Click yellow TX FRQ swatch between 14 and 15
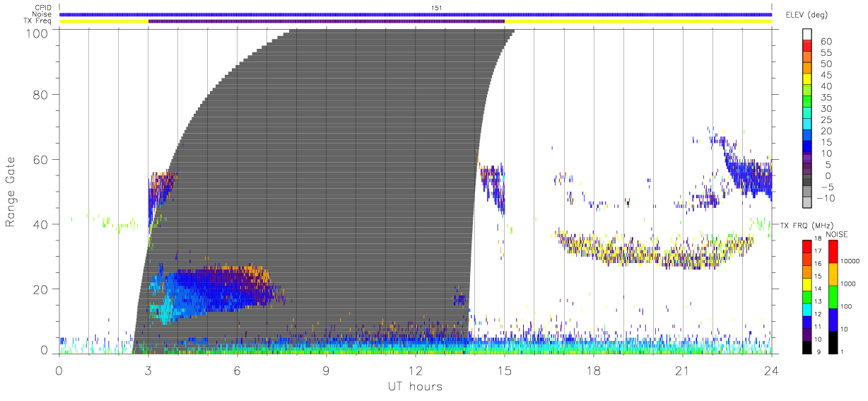Screen dimensions: 868x401 (x=807, y=284)
